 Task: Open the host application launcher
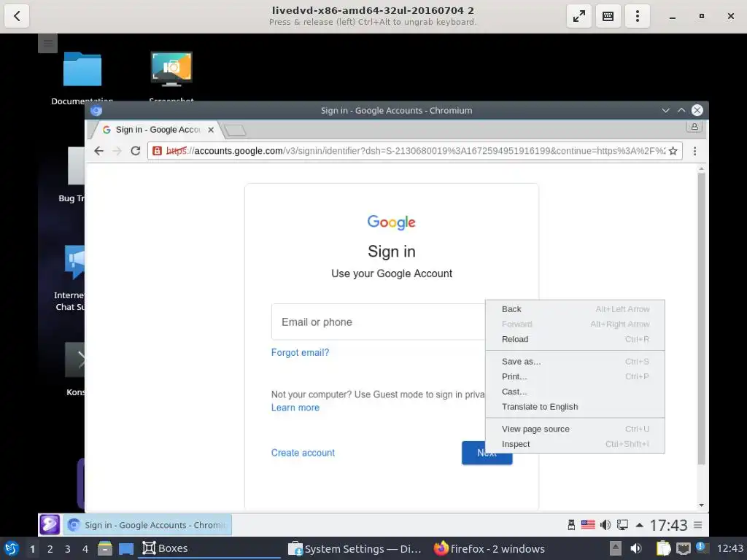tap(12, 548)
